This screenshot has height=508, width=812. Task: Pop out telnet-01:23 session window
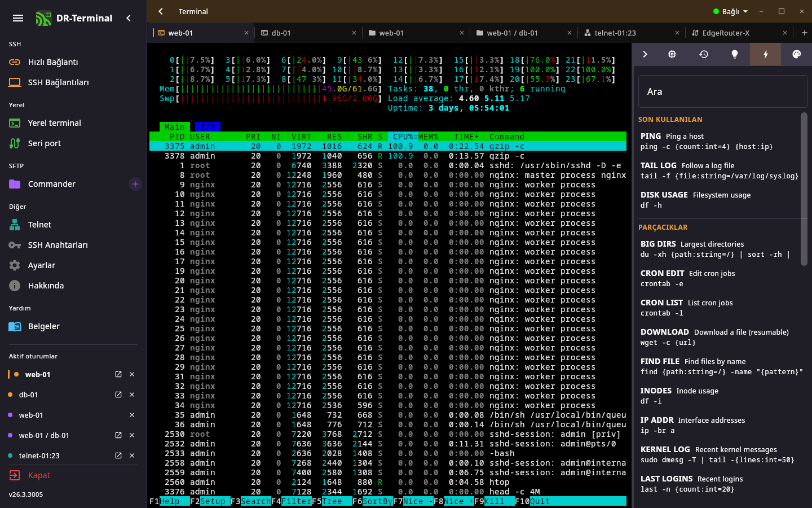[118, 456]
